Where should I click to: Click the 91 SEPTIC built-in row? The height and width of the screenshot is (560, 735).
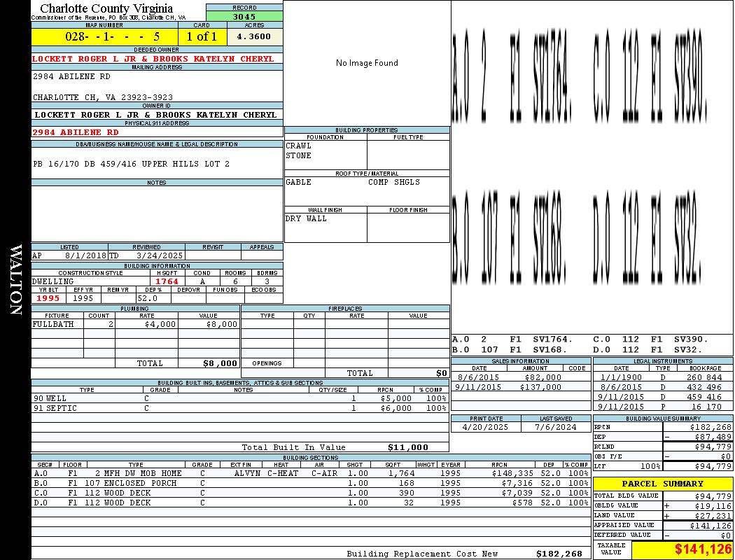click(240, 409)
